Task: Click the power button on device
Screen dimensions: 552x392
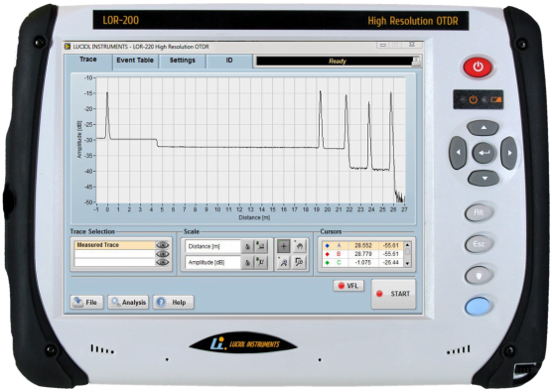Action: [479, 66]
